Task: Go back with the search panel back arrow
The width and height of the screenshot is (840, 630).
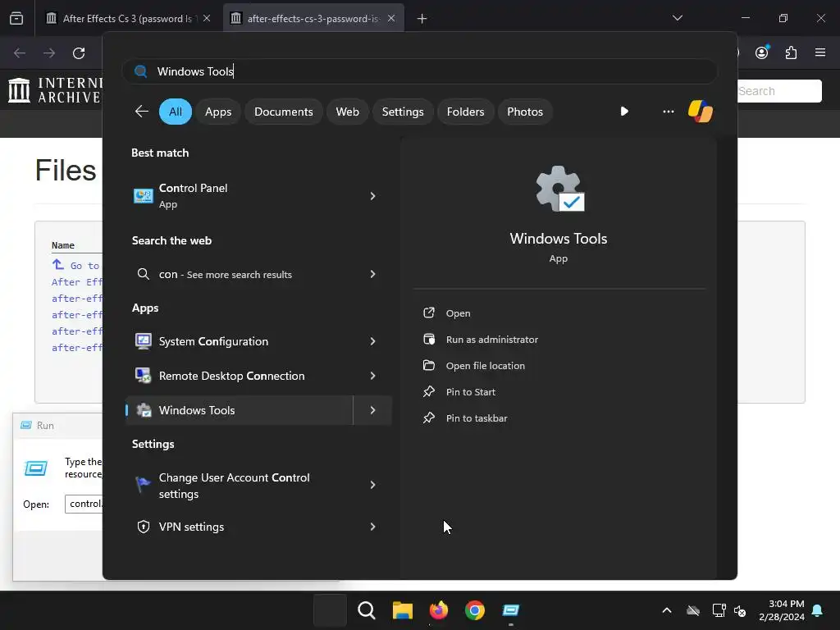Action: 142,112
